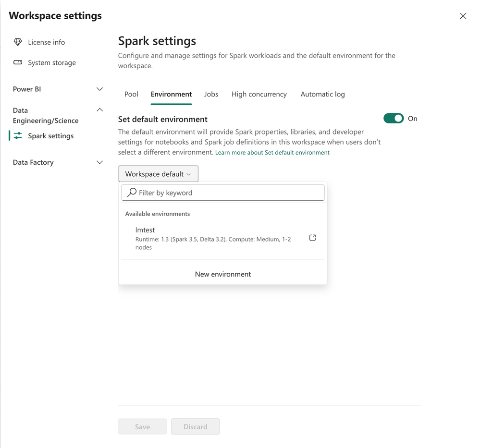Select the Environment tab
The height and width of the screenshot is (448, 480).
(171, 94)
